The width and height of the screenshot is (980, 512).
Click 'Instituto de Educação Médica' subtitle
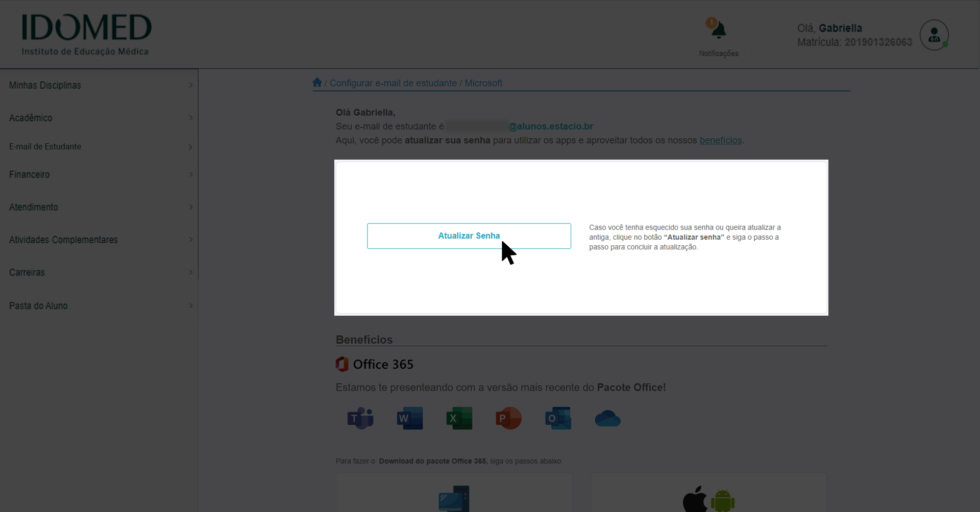click(85, 52)
